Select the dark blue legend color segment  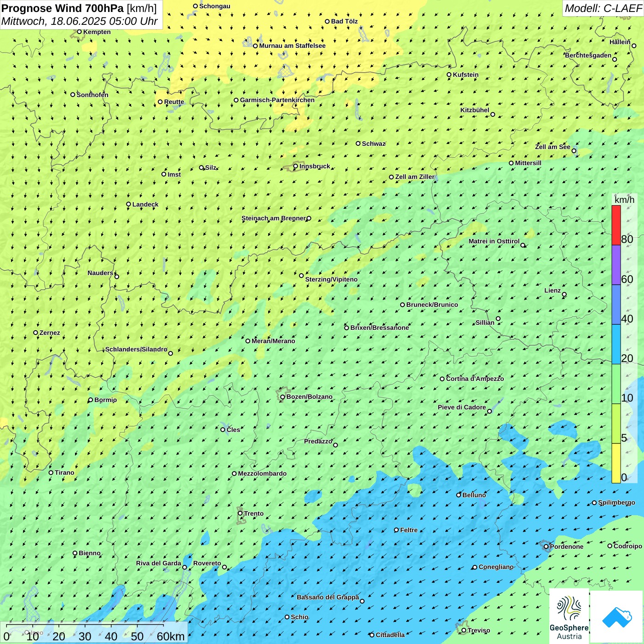(616, 305)
